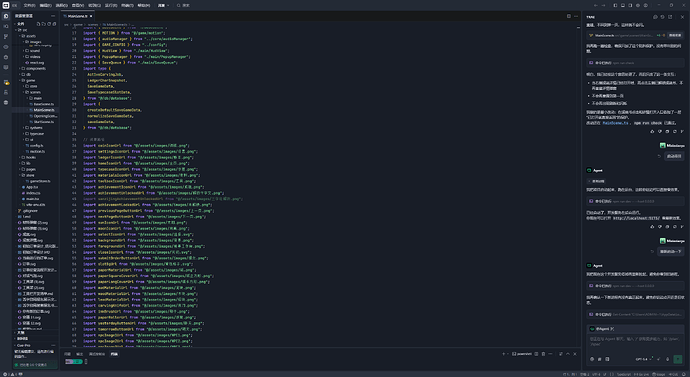Close the MainScene.ts editor tab
The width and height of the screenshot is (690, 377).
(x=91, y=16)
